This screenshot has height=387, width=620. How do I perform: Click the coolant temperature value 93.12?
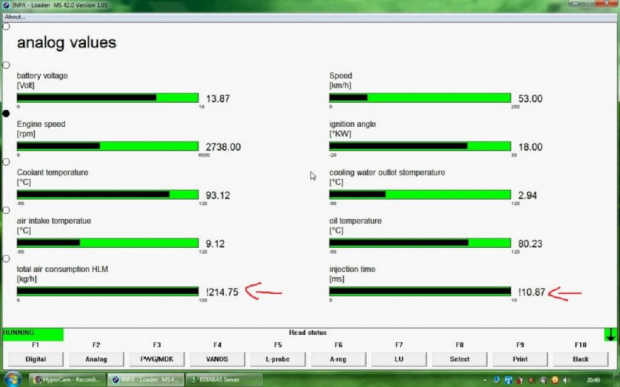tap(218, 195)
